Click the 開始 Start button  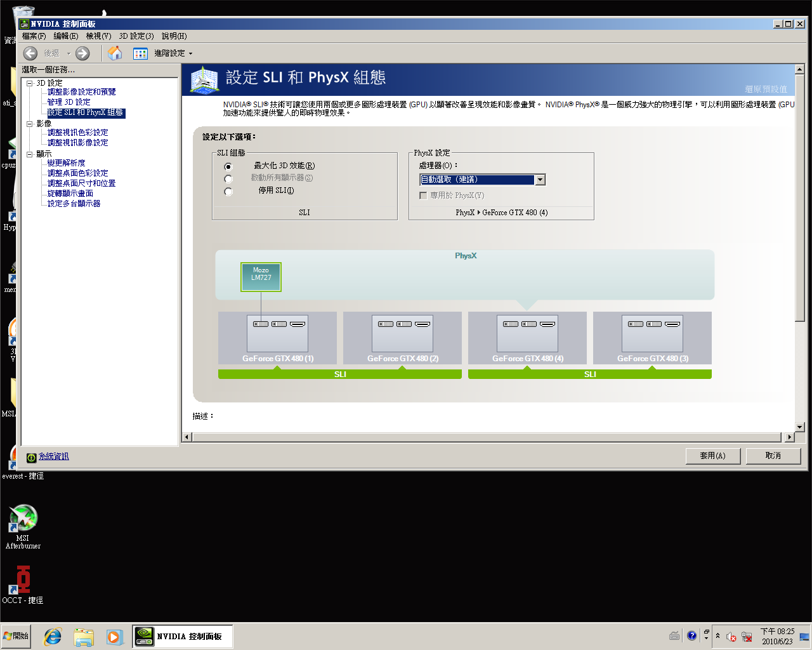(x=16, y=636)
